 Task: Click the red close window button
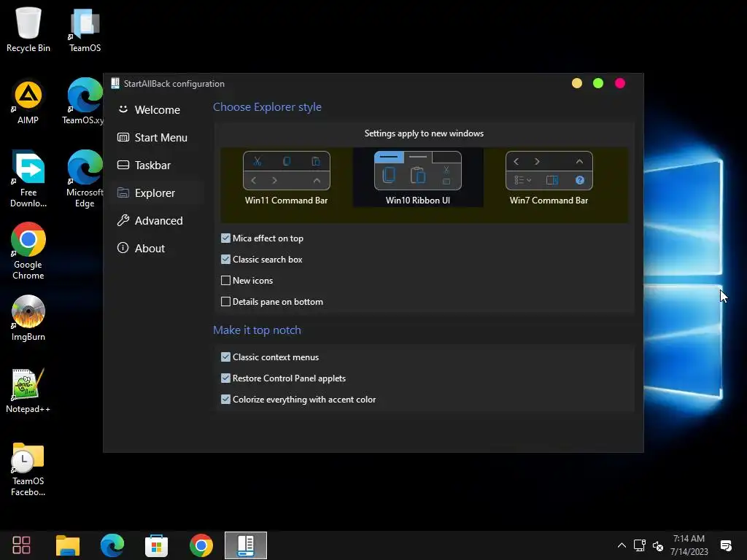click(x=620, y=83)
